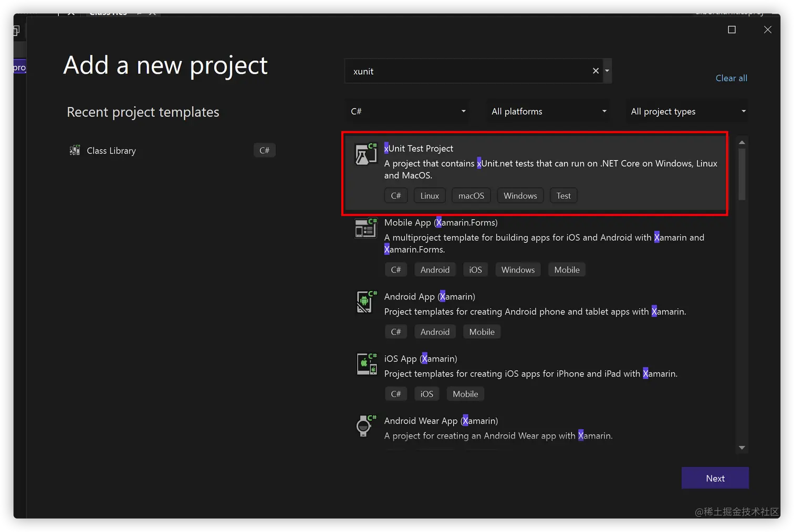Click the macOS tag on xUnit Test Project
The height and width of the screenshot is (532, 794).
pyautogui.click(x=471, y=196)
